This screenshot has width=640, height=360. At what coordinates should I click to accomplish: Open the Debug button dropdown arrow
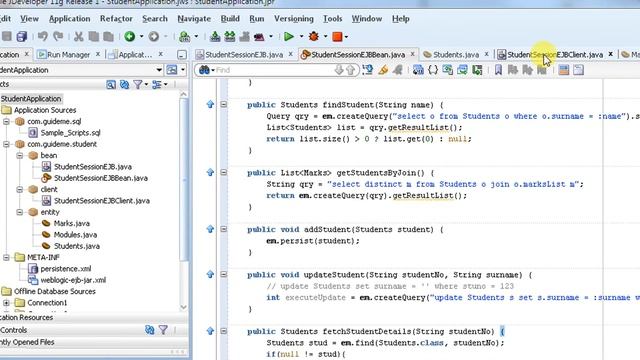point(325,37)
